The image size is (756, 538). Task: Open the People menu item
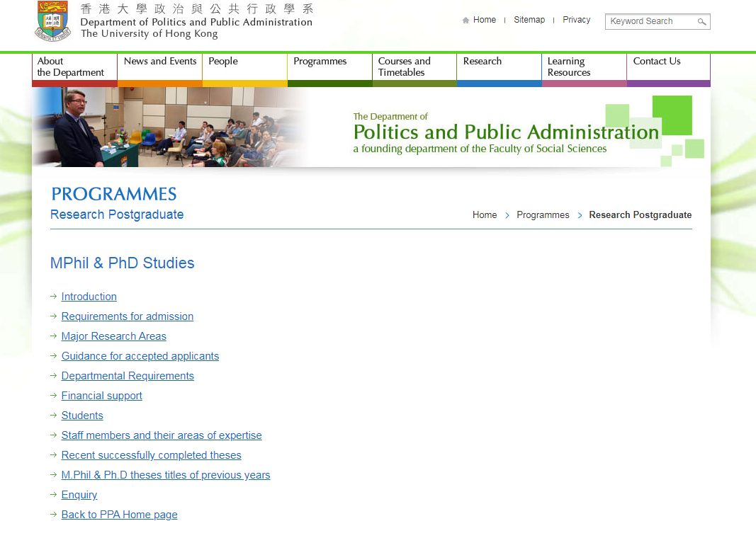point(223,62)
